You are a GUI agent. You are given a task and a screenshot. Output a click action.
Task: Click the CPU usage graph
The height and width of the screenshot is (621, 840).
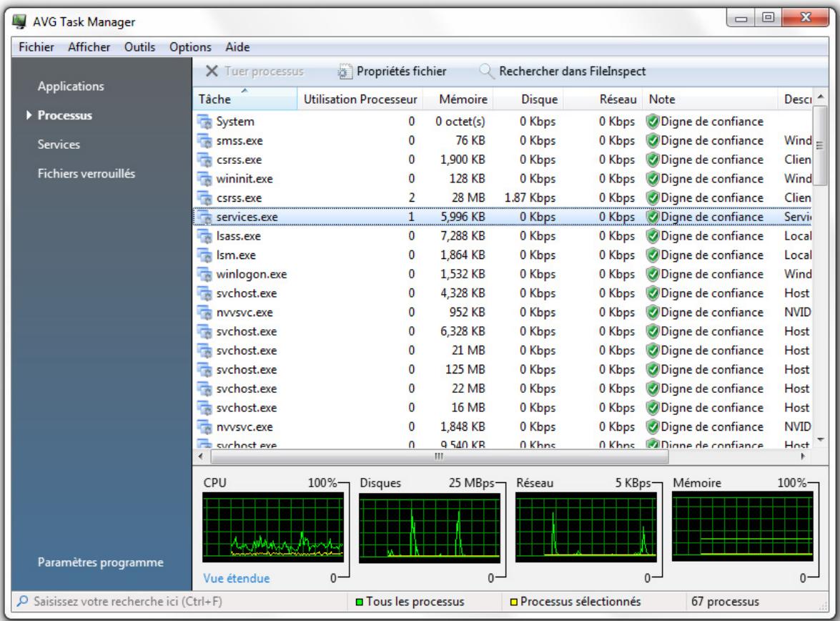coord(272,528)
